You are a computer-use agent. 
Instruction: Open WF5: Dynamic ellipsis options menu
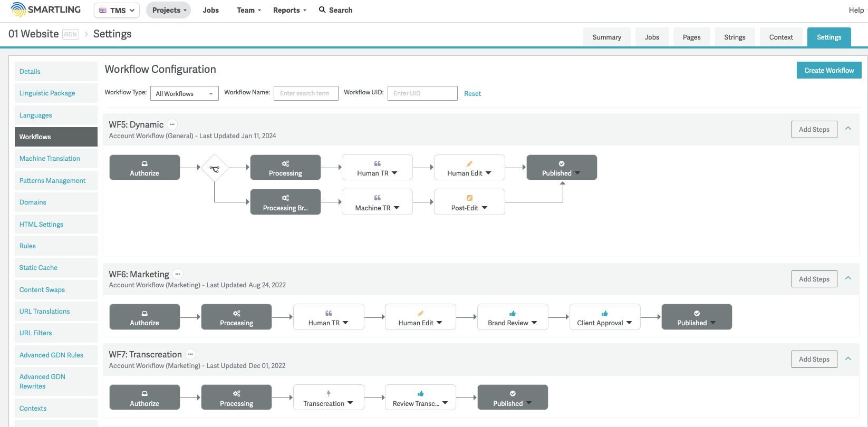click(x=172, y=124)
